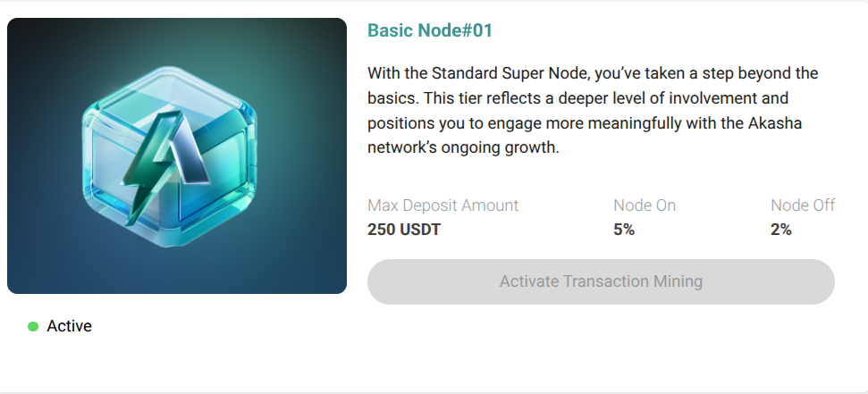Viewport: 868px width, 394px height.
Task: Click the Standard Super Node description paragraph
Action: (x=593, y=111)
